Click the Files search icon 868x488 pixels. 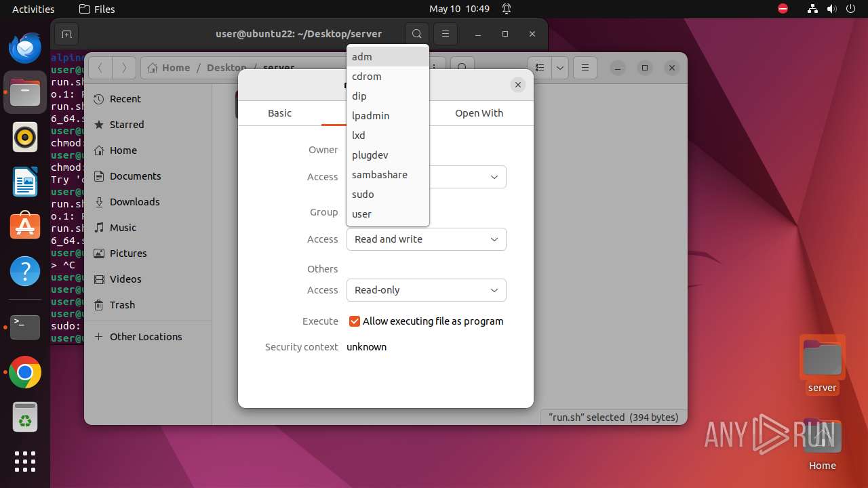tap(462, 68)
